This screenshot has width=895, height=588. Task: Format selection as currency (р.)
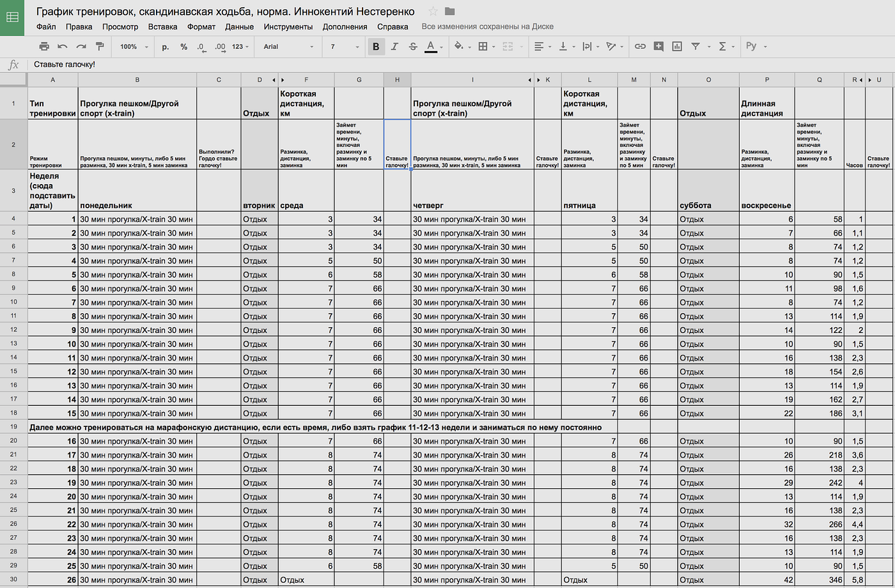click(166, 47)
